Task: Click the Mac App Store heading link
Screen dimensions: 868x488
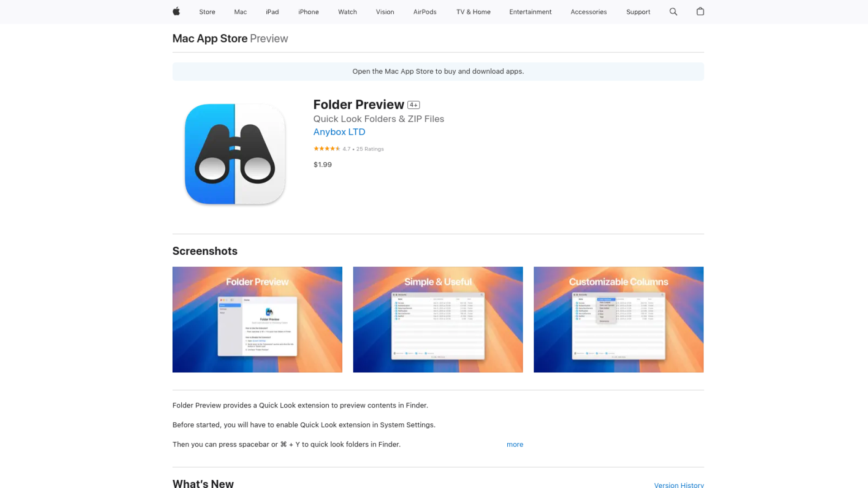Action: coord(210,38)
